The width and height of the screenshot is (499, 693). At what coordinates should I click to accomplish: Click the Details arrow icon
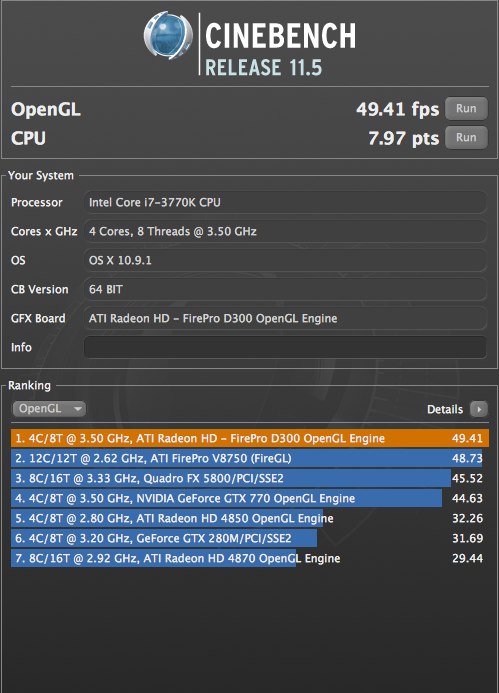tap(479, 409)
